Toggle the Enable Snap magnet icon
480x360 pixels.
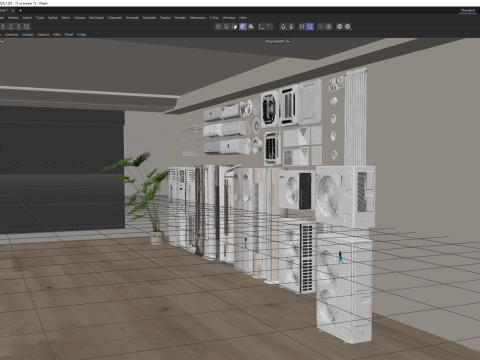click(x=283, y=27)
